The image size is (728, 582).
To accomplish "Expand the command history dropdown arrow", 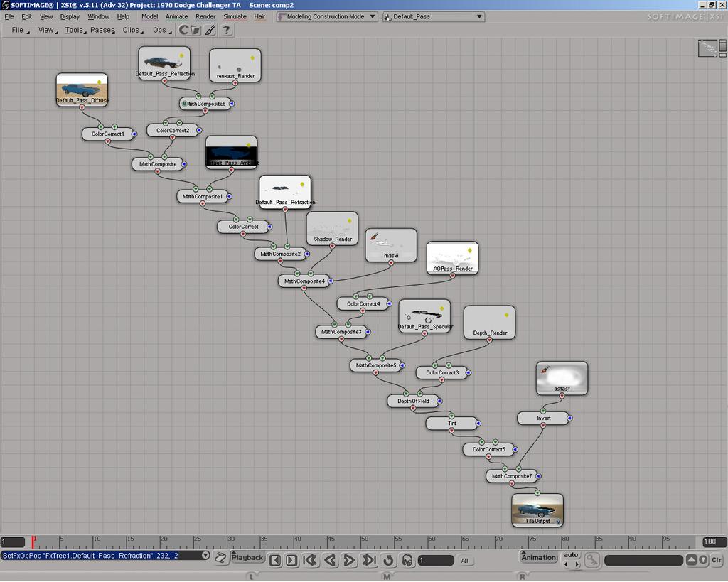I will coord(205,556).
